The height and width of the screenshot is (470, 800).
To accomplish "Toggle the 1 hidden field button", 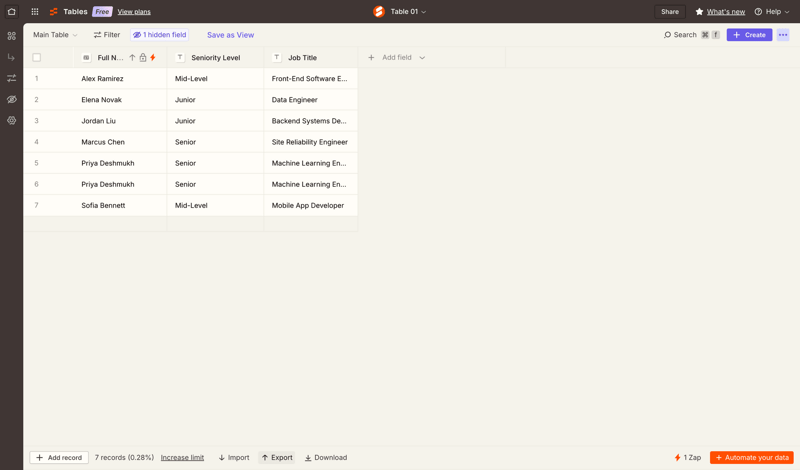I will pos(160,35).
